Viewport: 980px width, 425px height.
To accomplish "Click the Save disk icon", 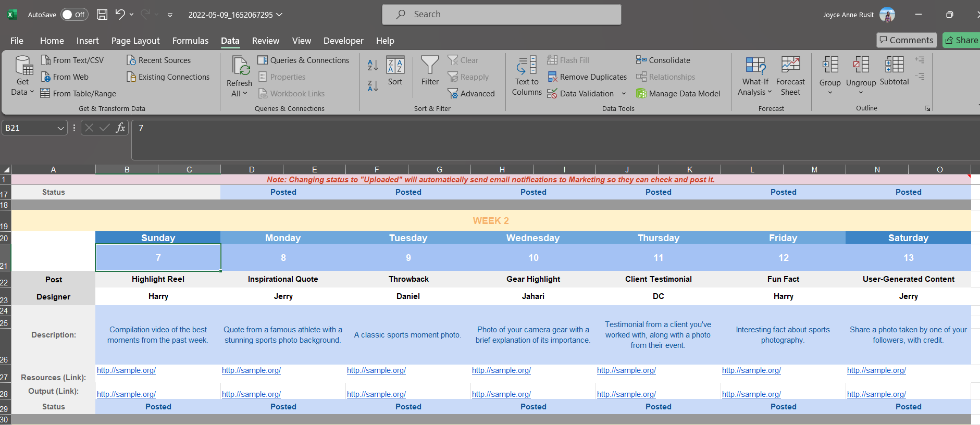I will click(x=102, y=15).
